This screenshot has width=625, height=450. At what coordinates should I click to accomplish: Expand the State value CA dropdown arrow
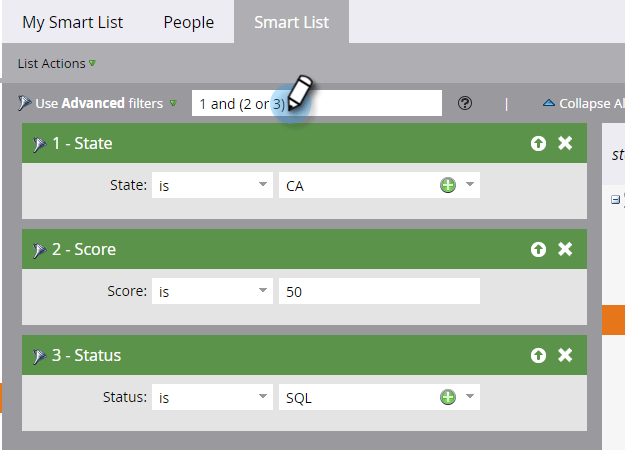coord(469,185)
